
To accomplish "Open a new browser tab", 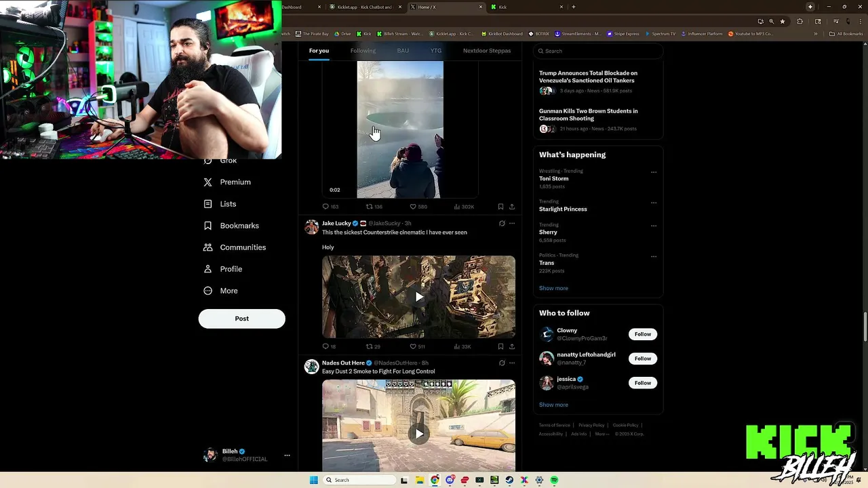I will click(574, 7).
